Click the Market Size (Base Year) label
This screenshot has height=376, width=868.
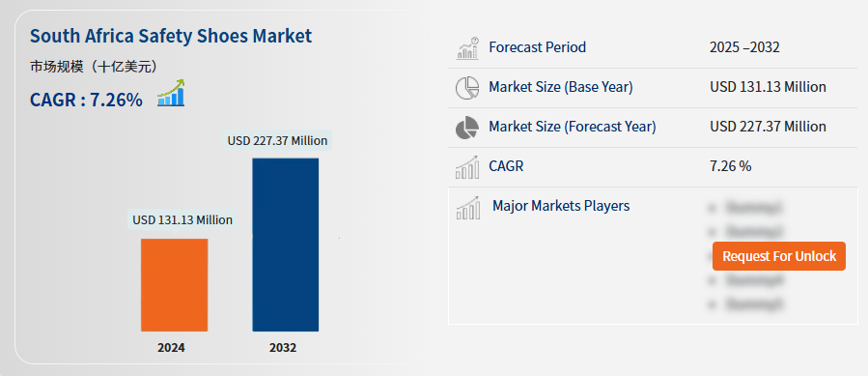tap(561, 87)
